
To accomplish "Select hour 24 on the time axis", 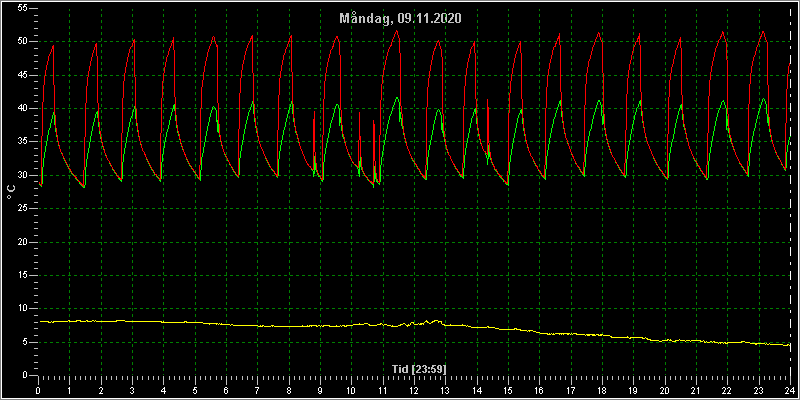I will [x=790, y=390].
